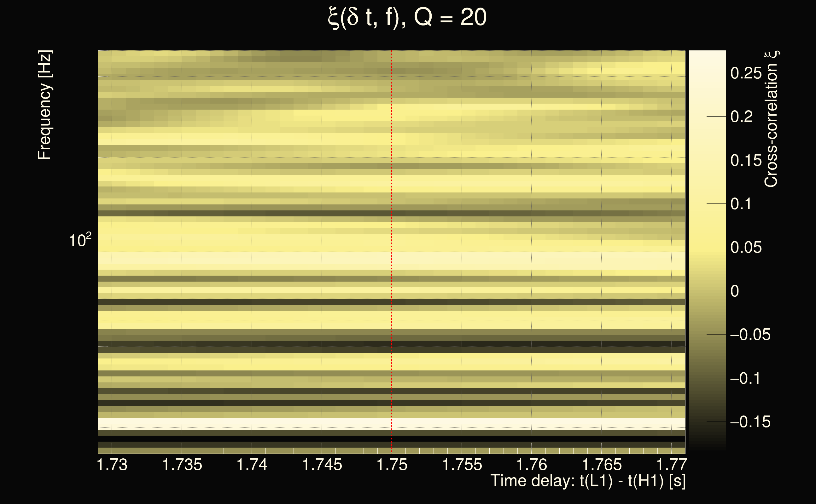The image size is (816, 504).
Task: Click the −0.15 label on the color bar
Action: tap(750, 422)
